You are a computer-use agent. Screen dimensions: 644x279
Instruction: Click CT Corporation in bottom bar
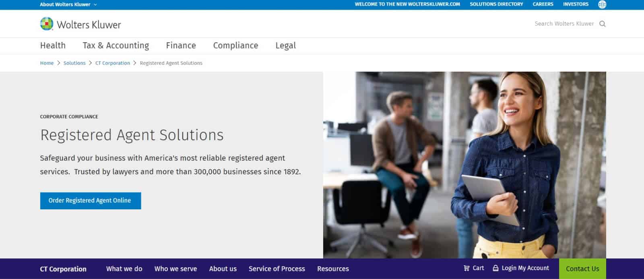pos(63,269)
